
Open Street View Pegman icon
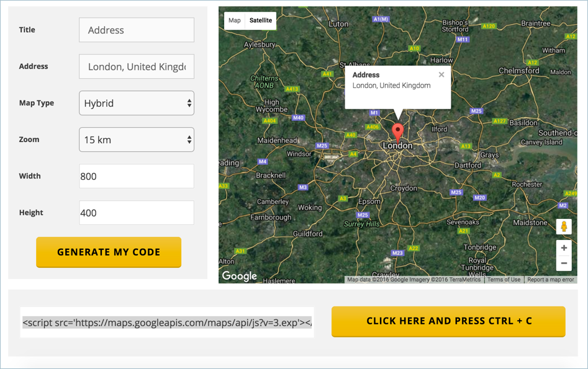tap(564, 226)
